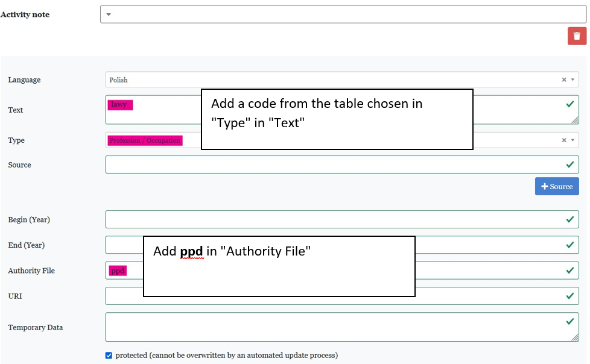Screen dimensions: 590x364
Task: Clear the Polish language selection x
Action: click(x=564, y=80)
